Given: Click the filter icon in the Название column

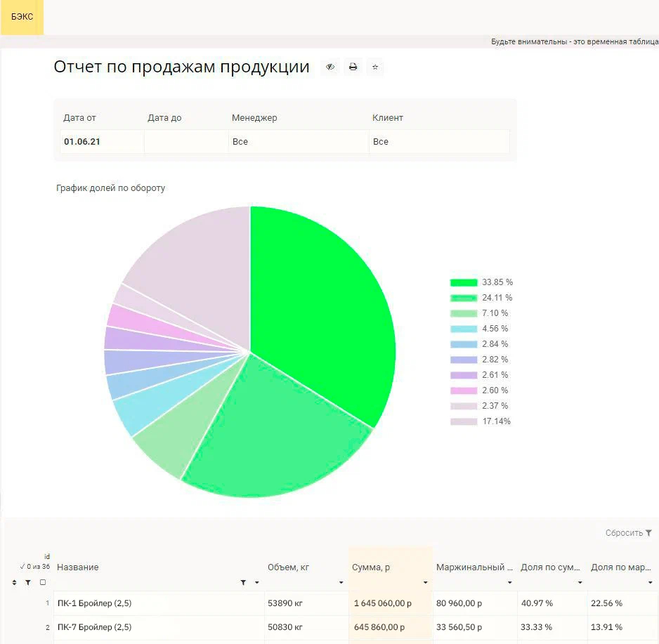Looking at the screenshot, I should (243, 582).
